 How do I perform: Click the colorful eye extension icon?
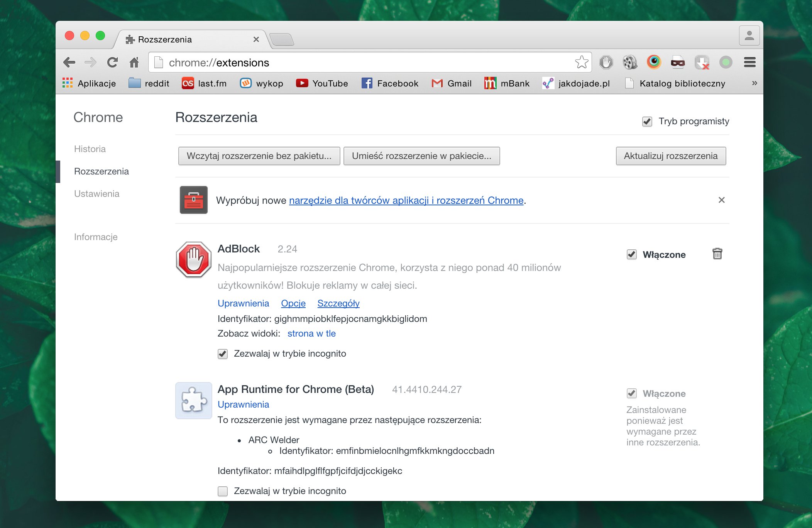[x=654, y=62]
